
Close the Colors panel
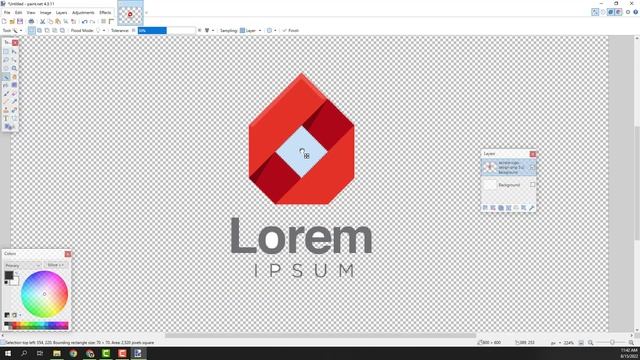tap(68, 254)
